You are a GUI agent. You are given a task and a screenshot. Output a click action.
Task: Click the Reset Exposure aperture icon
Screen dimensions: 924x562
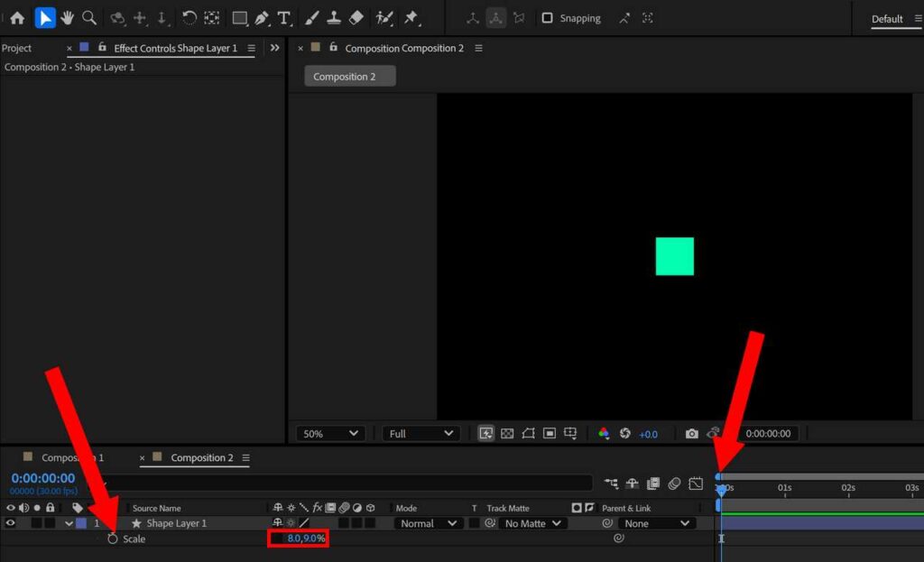[625, 434]
